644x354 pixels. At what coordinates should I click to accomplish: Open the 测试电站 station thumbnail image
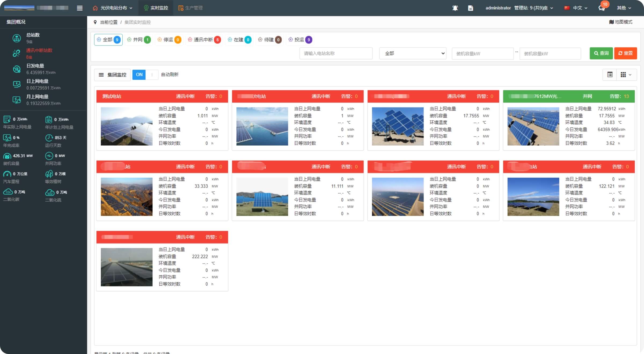coord(126,126)
